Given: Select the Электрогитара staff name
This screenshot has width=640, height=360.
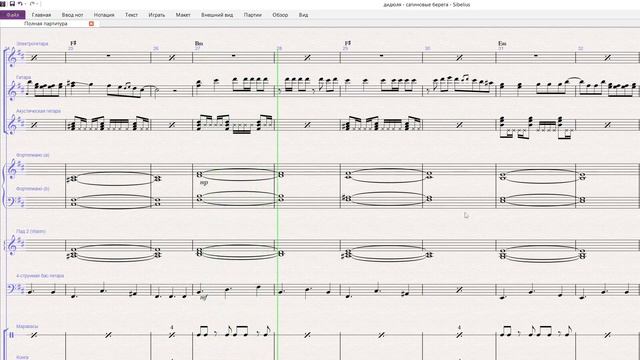Looking at the screenshot, I should (32, 44).
